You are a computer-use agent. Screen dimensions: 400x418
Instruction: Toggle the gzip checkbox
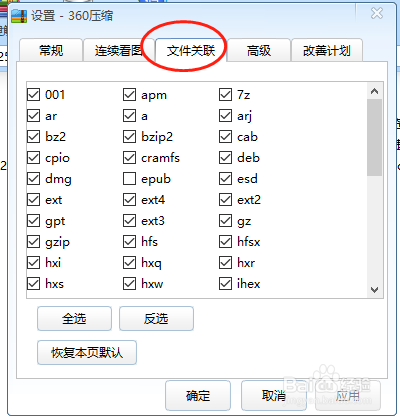pyautogui.click(x=34, y=242)
